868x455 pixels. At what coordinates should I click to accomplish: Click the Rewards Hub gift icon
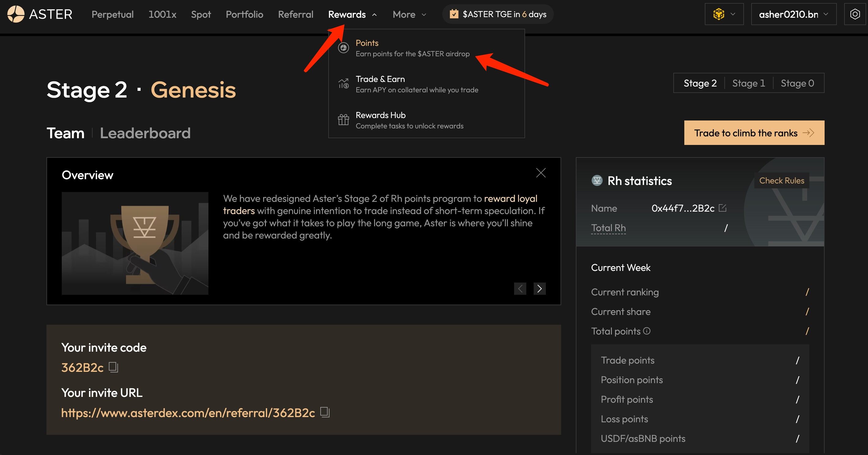pos(343,120)
